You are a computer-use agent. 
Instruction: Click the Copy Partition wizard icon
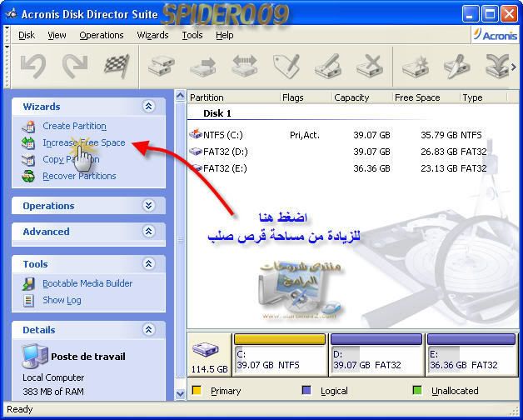(x=28, y=160)
